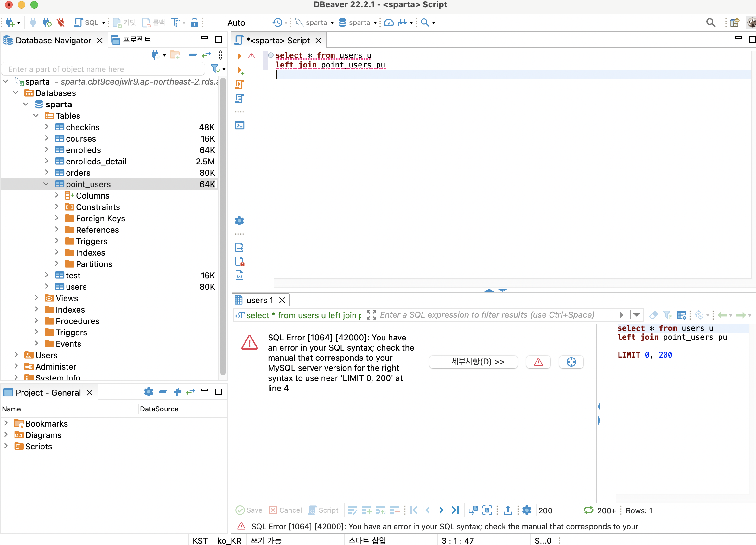Image resolution: width=756 pixels, height=545 pixels.
Task: Click the 커밋 commit button
Action: (x=124, y=23)
